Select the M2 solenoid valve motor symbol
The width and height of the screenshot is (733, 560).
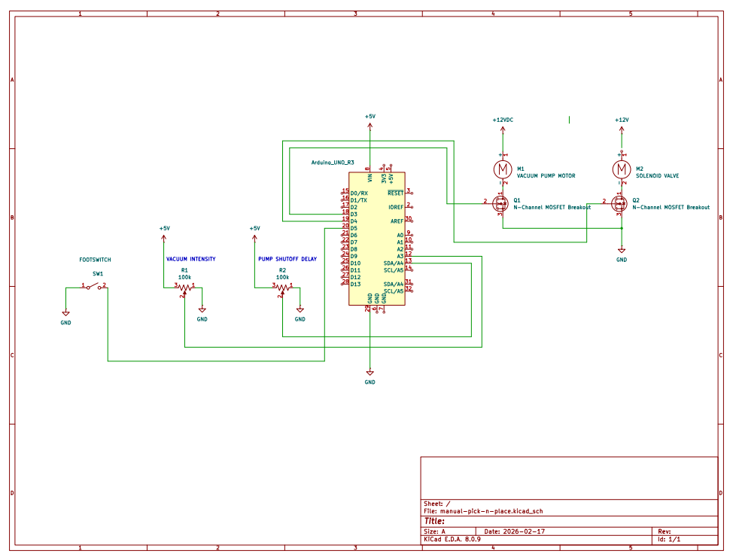(621, 169)
